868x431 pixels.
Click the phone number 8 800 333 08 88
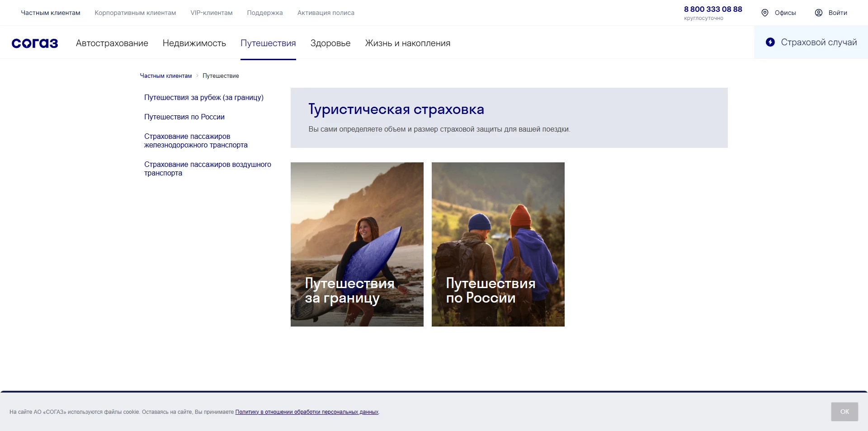pos(713,9)
